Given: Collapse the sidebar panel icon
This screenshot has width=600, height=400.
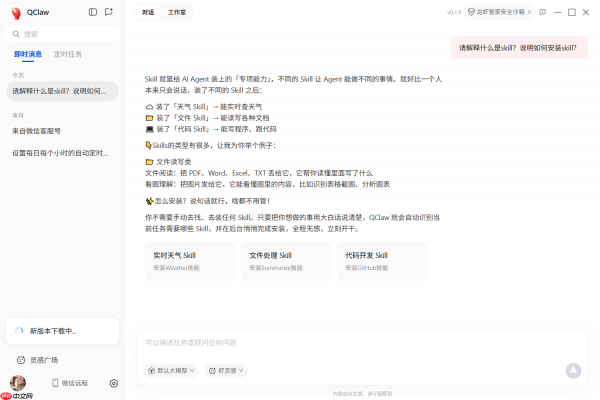Looking at the screenshot, I should point(93,12).
